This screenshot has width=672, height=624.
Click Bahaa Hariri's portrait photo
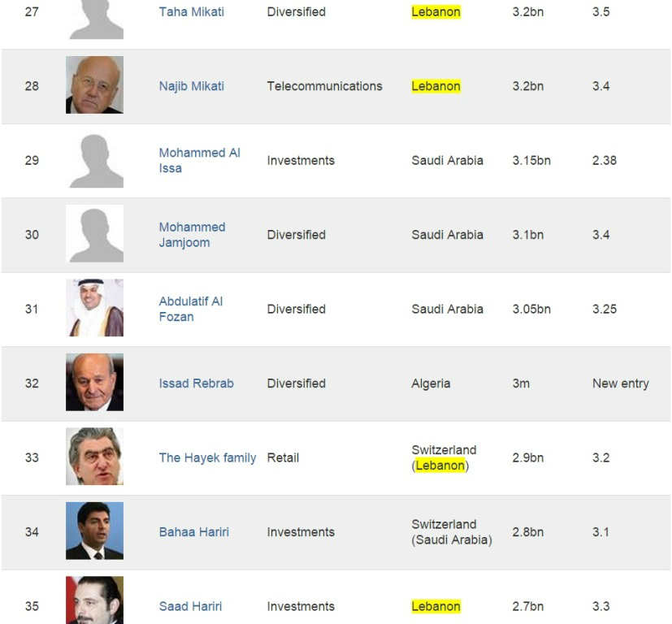click(x=94, y=531)
